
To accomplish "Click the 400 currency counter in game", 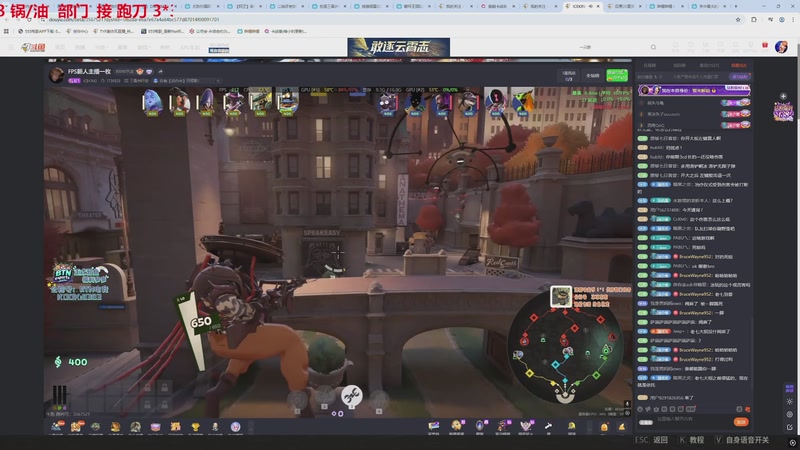I will tap(71, 362).
